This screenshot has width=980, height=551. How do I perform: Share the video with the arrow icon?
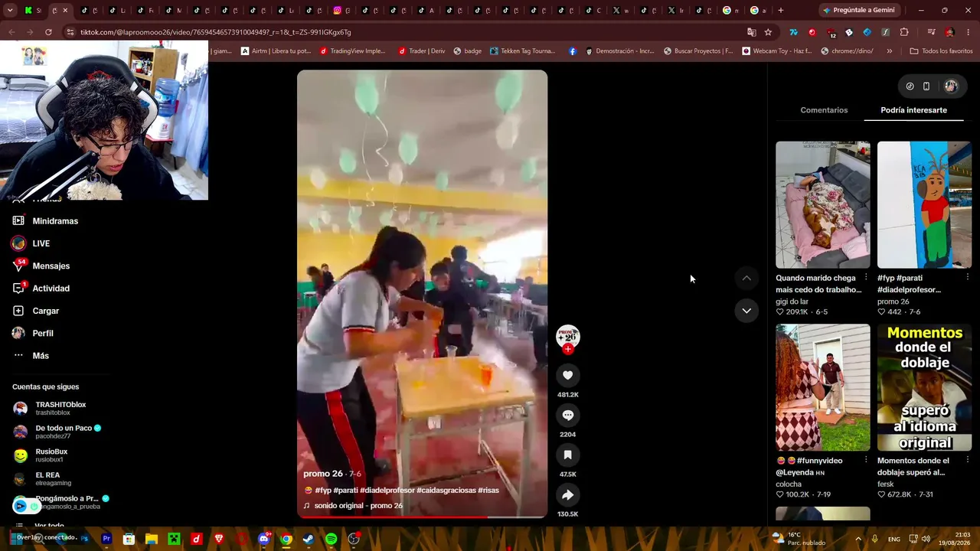point(568,495)
